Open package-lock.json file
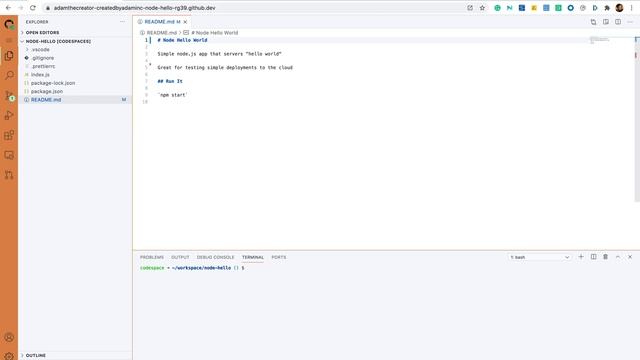The width and height of the screenshot is (640, 360). [x=53, y=83]
